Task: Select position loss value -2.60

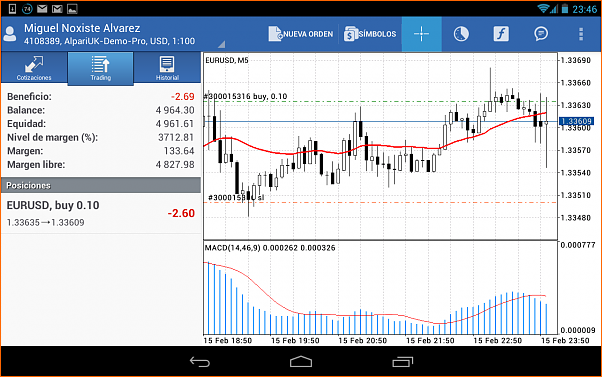Action: [181, 213]
